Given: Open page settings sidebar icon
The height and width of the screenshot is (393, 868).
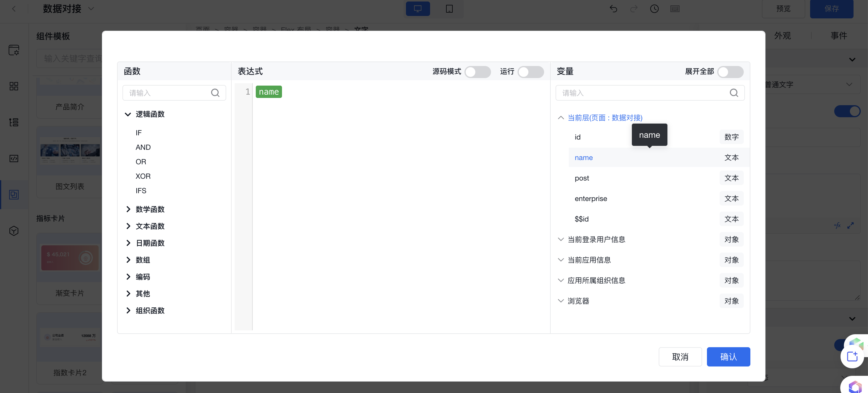Looking at the screenshot, I should 14,50.
